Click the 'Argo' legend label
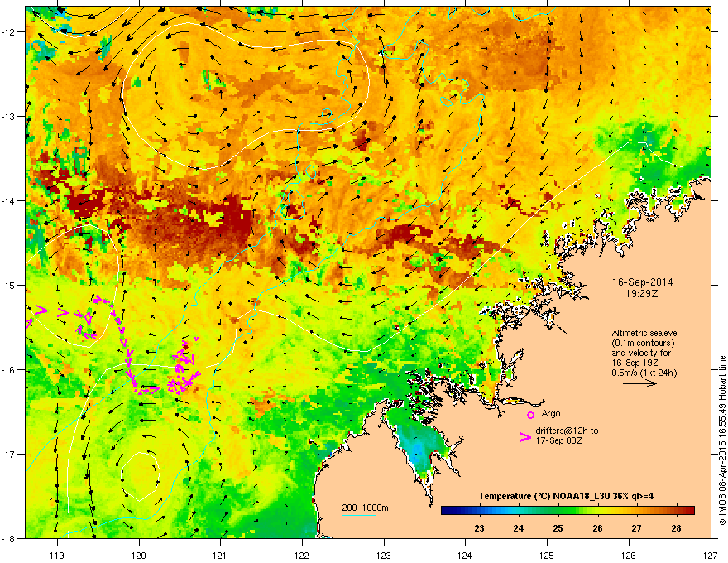The image size is (728, 563). pos(551,413)
